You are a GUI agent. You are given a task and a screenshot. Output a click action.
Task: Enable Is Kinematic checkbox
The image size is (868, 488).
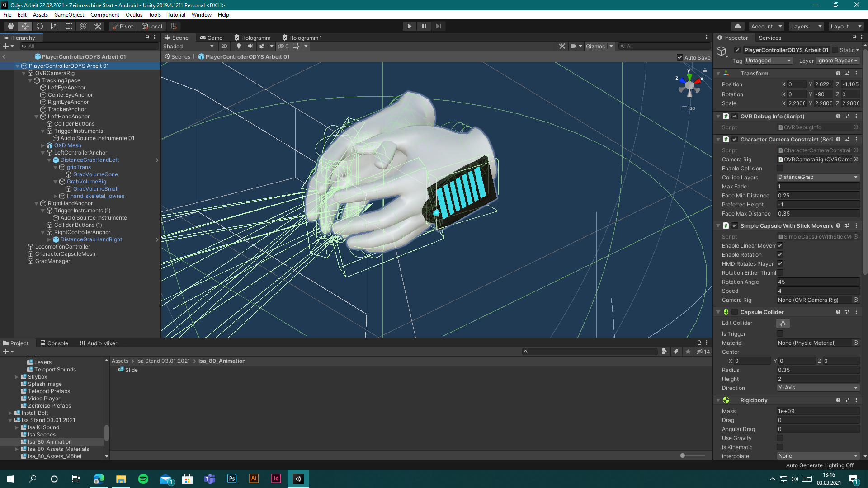point(780,447)
